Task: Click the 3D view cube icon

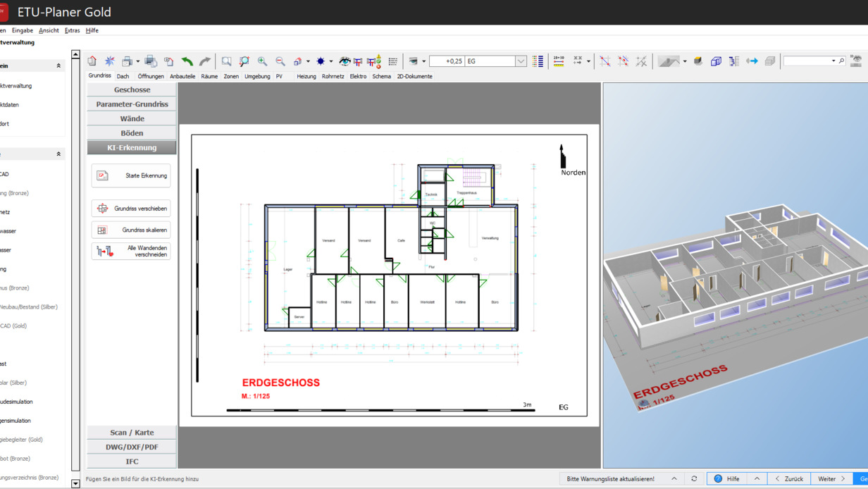Action: 298,61
